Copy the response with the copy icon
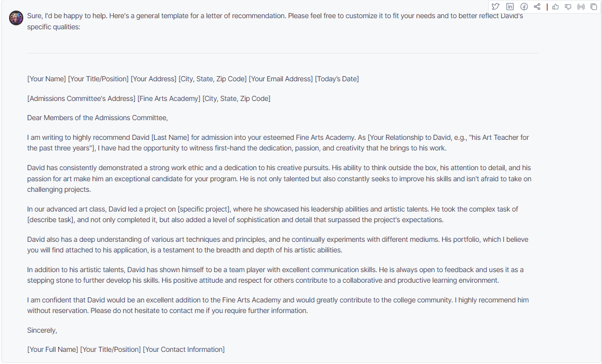This screenshot has height=364, width=602. [593, 7]
